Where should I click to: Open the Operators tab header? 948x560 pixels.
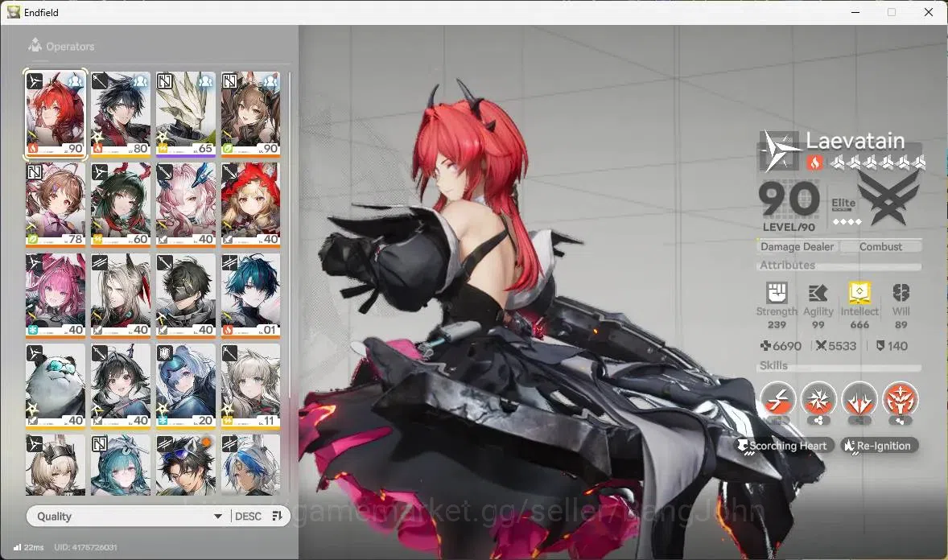click(61, 46)
